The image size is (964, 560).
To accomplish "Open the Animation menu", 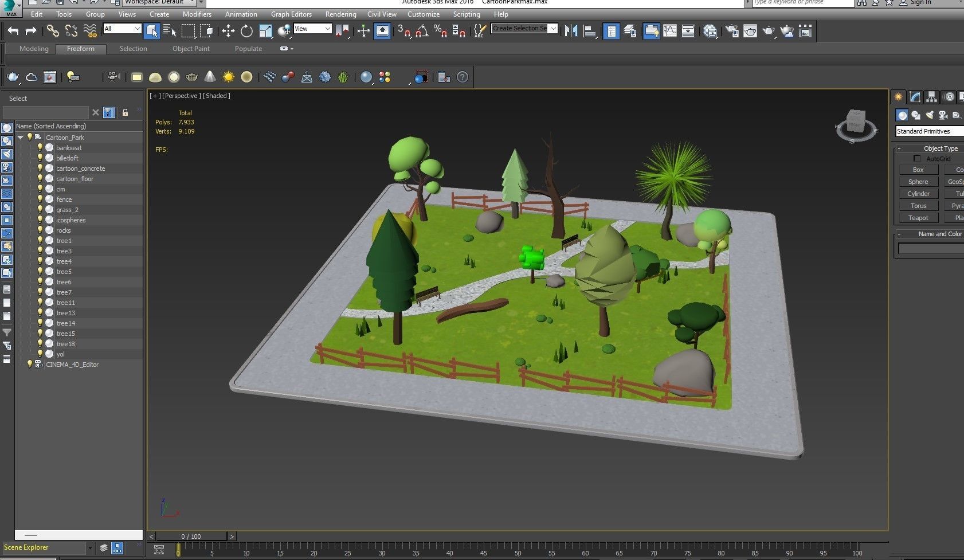I will pos(241,14).
